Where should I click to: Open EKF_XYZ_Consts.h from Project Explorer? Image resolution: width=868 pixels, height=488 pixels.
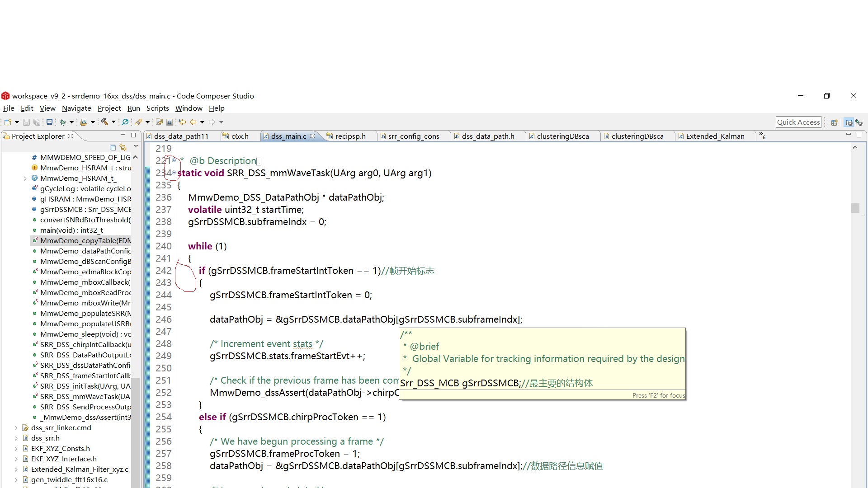[x=60, y=448]
